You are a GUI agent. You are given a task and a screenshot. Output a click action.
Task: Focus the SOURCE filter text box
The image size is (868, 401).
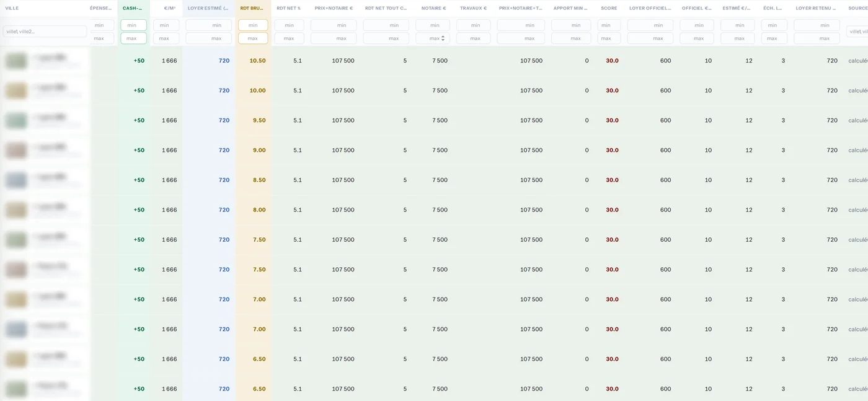(857, 31)
